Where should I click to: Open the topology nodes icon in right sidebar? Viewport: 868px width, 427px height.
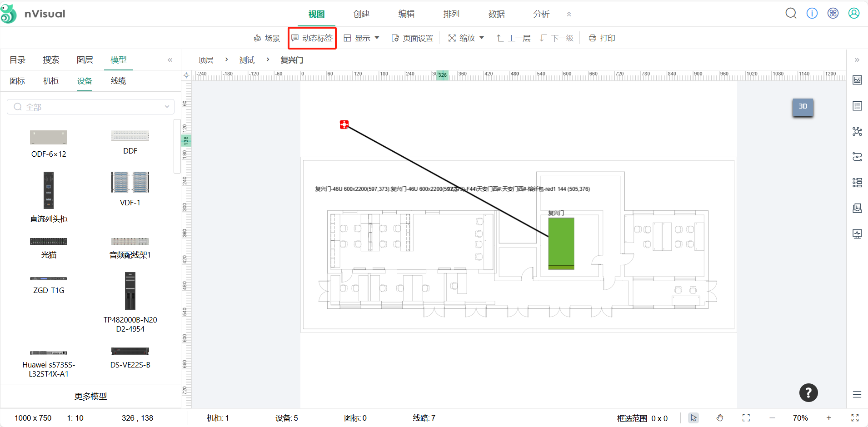pos(857,131)
